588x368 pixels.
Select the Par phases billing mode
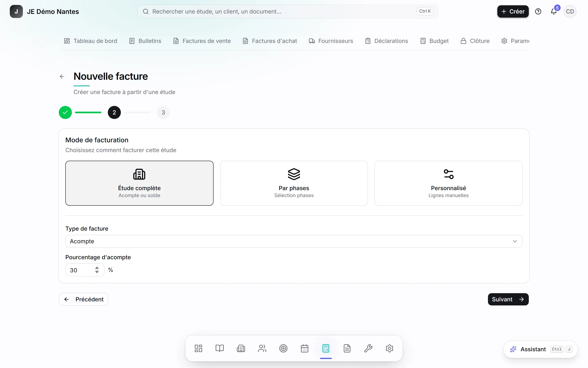click(294, 183)
